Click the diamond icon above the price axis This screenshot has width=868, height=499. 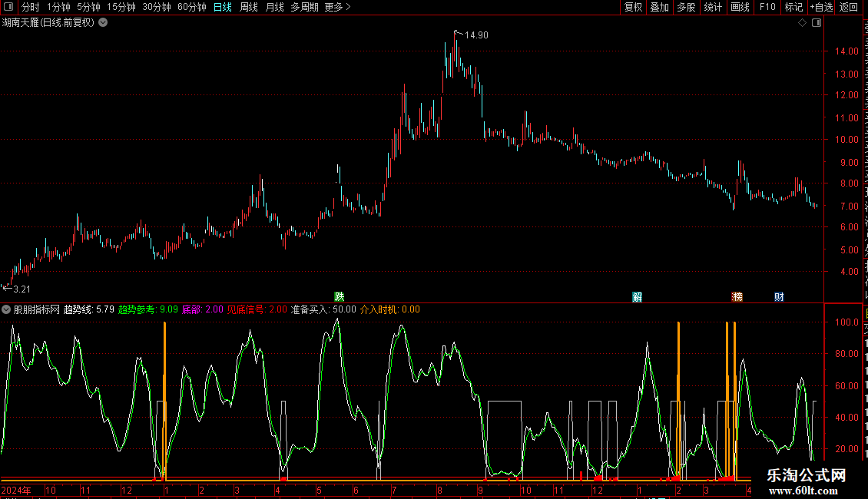point(802,23)
